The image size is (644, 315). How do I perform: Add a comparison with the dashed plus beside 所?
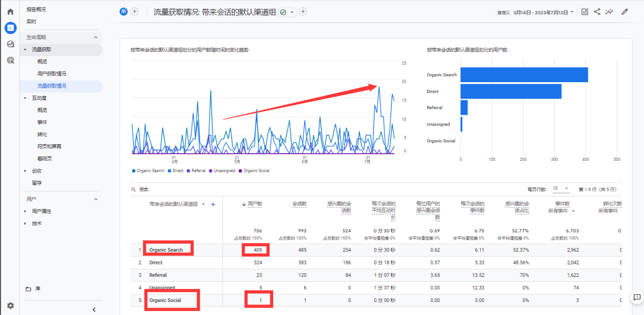(135, 12)
